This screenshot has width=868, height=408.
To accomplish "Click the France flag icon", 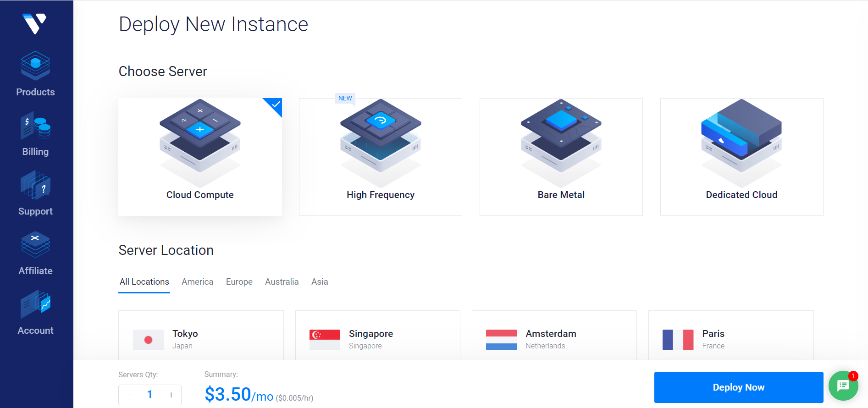I will tap(678, 340).
